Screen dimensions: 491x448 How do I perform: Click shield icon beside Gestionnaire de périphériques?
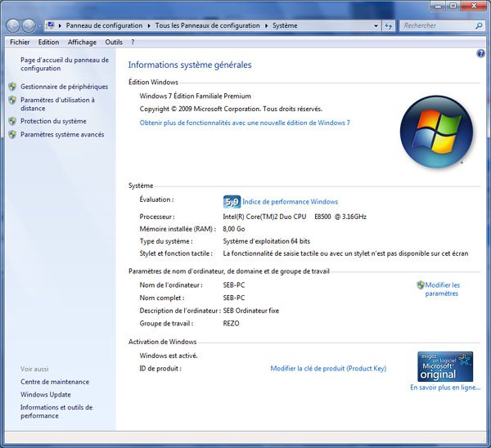pos(12,87)
